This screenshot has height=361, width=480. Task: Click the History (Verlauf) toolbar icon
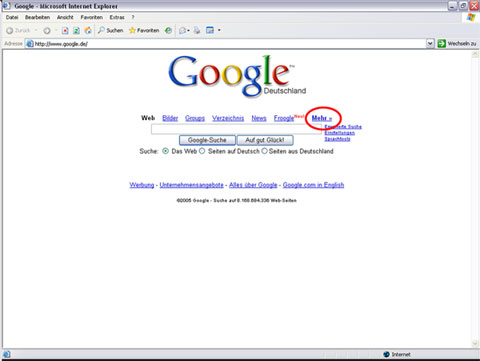pos(169,30)
